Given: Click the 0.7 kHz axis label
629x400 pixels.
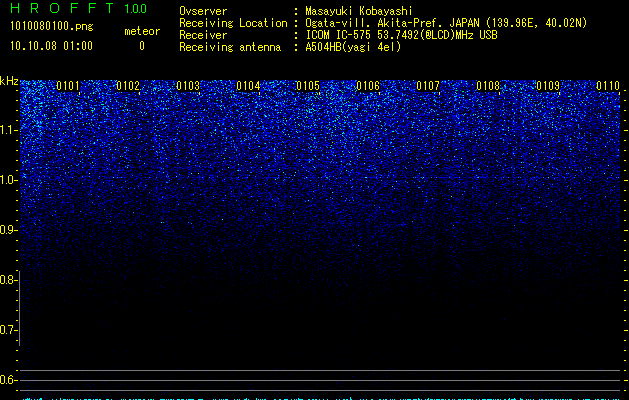Looking at the screenshot, I should pos(8,330).
